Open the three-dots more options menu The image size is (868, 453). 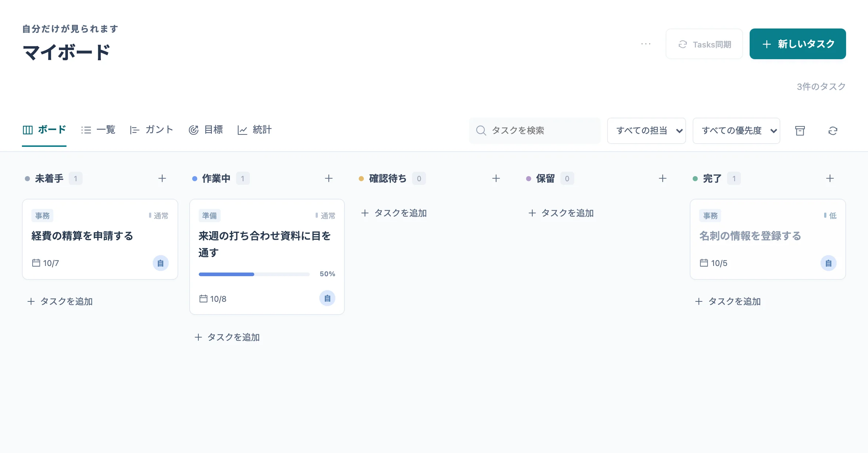(x=646, y=44)
